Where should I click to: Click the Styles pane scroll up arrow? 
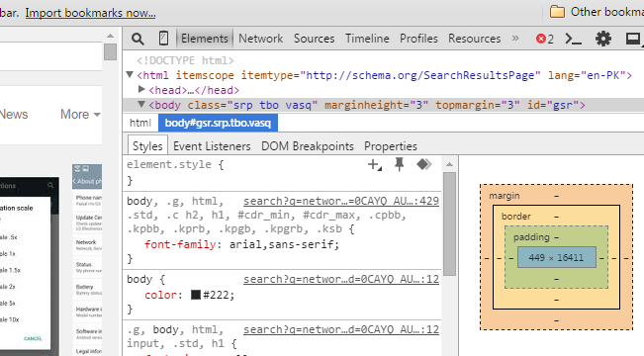pos(449,164)
